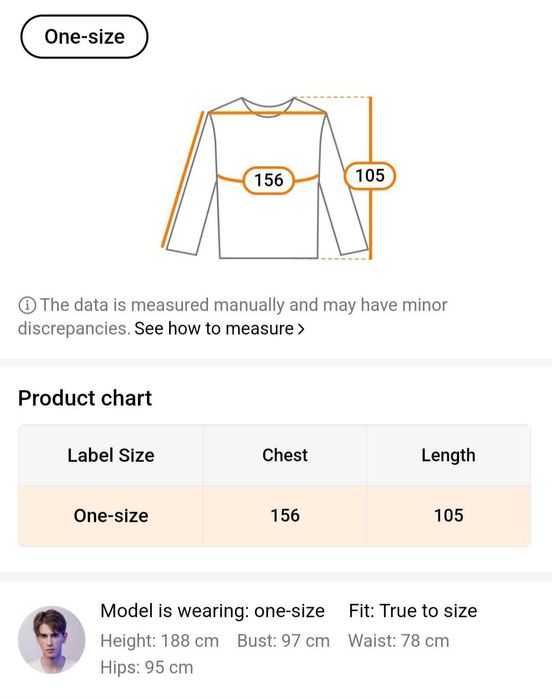Screen dimensions: 552x699
Task: Open the model's avatar photo
Action: pyautogui.click(x=51, y=639)
